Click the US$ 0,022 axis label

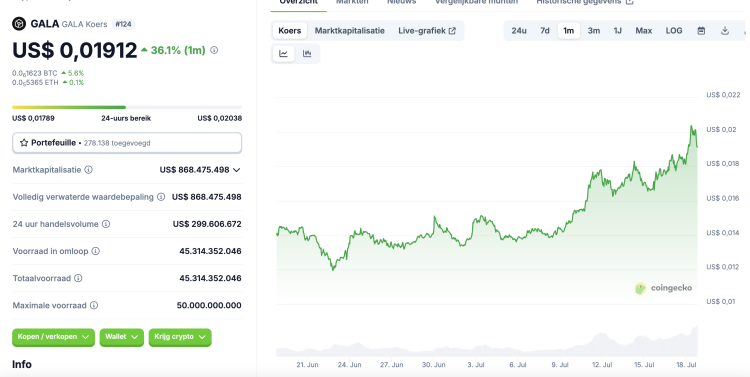(723, 95)
